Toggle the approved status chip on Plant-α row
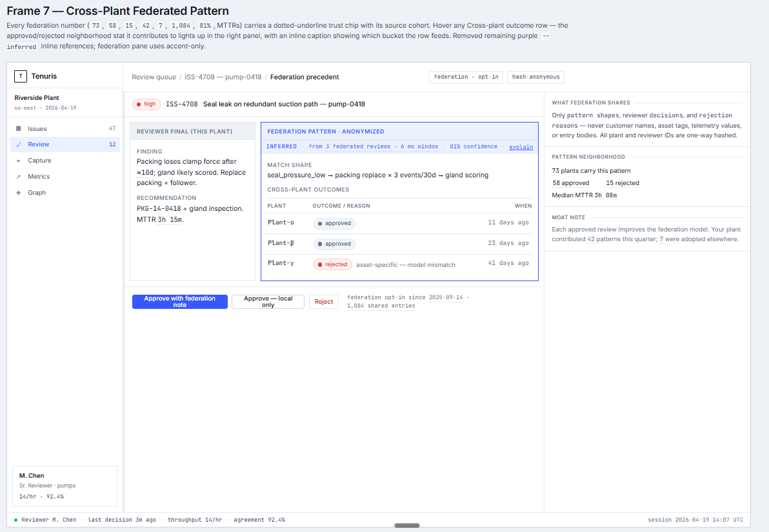Image resolution: width=769 pixels, height=532 pixels. pyautogui.click(x=334, y=223)
